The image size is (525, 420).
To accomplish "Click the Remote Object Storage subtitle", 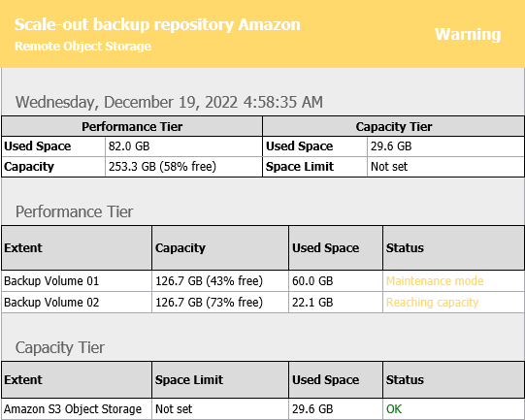I will (x=82, y=47).
